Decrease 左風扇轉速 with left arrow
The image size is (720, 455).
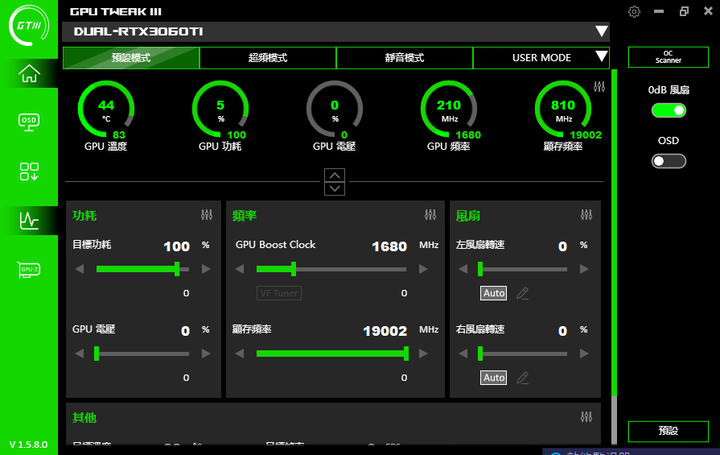pyautogui.click(x=463, y=269)
